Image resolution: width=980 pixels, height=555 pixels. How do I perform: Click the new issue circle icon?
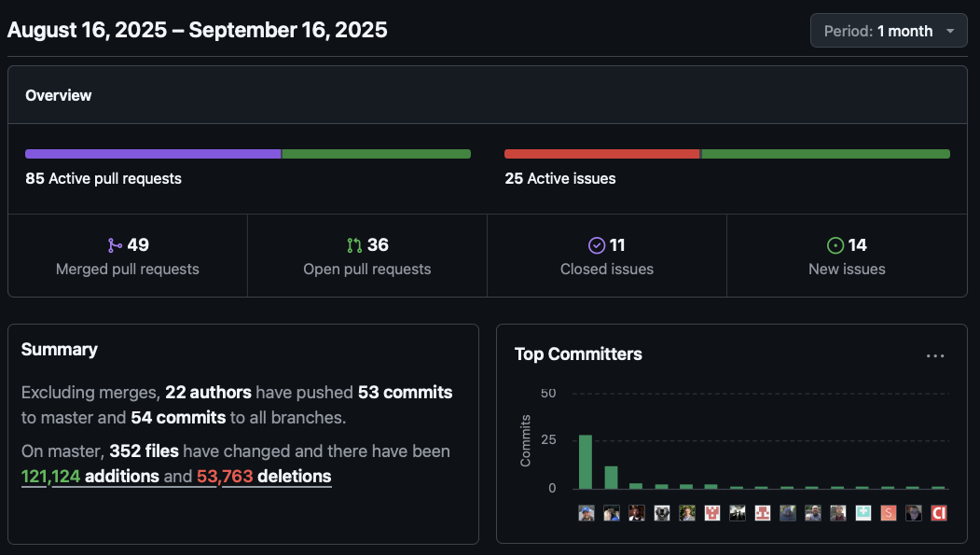(x=835, y=245)
